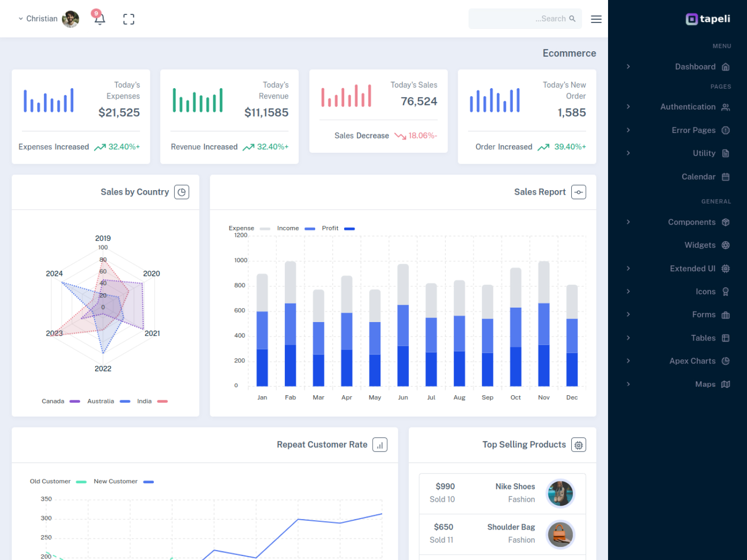Expand the Authentication menu chevron
The height and width of the screenshot is (560, 747).
(628, 107)
